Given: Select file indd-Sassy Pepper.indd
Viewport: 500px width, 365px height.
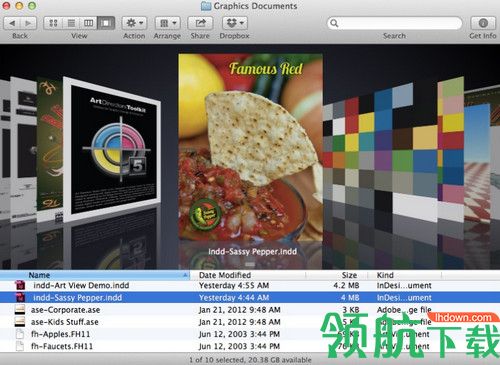Looking at the screenshot, I should click(x=250, y=297).
